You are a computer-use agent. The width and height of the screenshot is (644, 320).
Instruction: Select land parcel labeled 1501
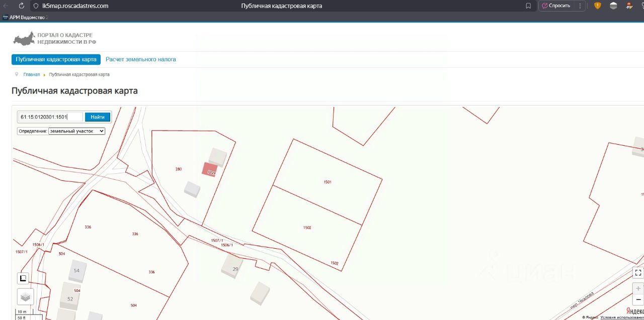(x=328, y=182)
